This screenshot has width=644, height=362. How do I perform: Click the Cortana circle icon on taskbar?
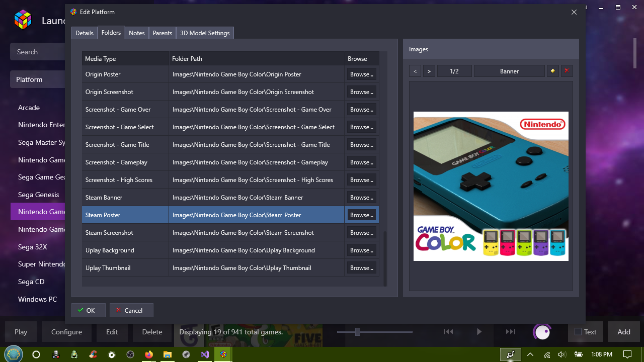[36, 354]
